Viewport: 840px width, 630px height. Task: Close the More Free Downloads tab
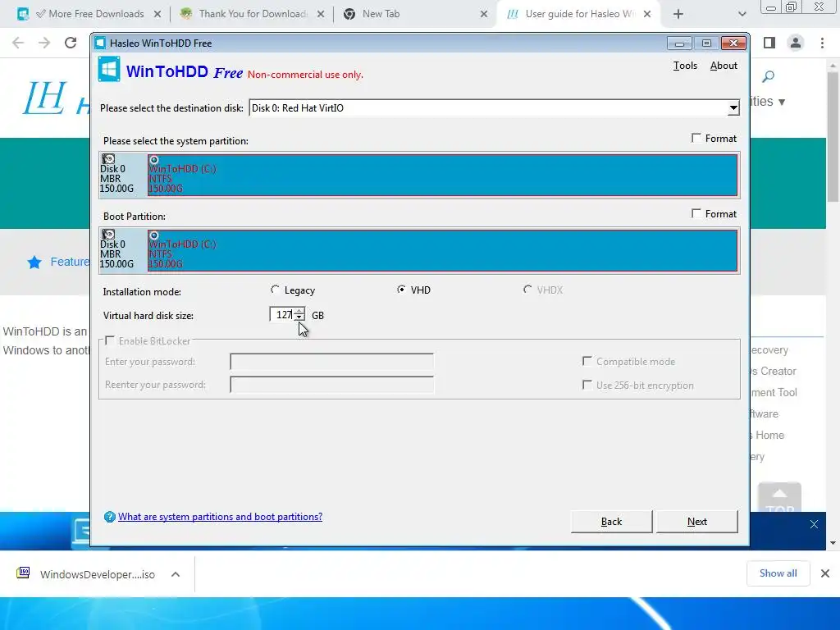point(157,15)
